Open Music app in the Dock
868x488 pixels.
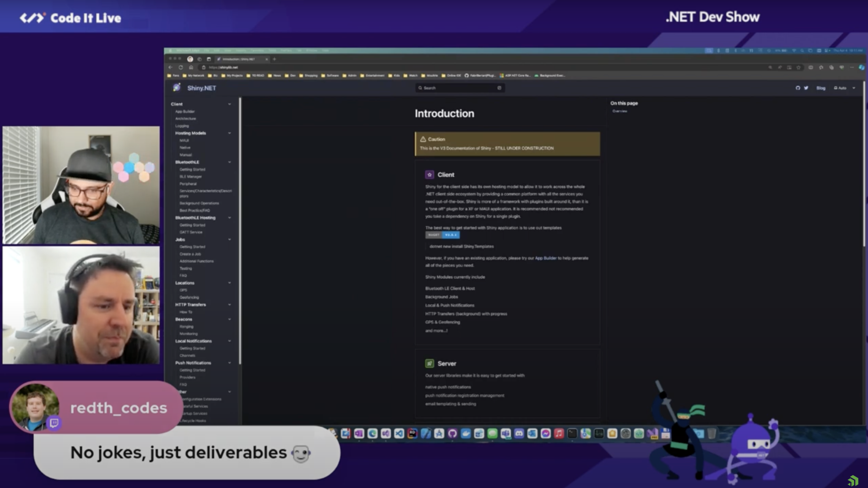point(559,434)
